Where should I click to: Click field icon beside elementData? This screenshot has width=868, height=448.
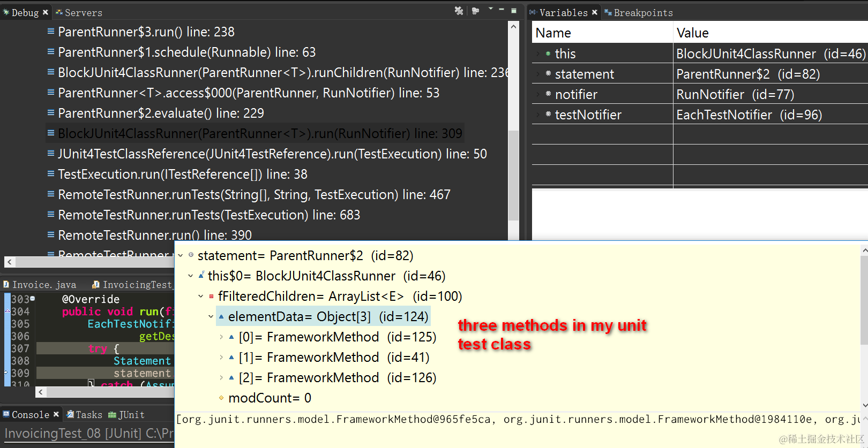221,316
